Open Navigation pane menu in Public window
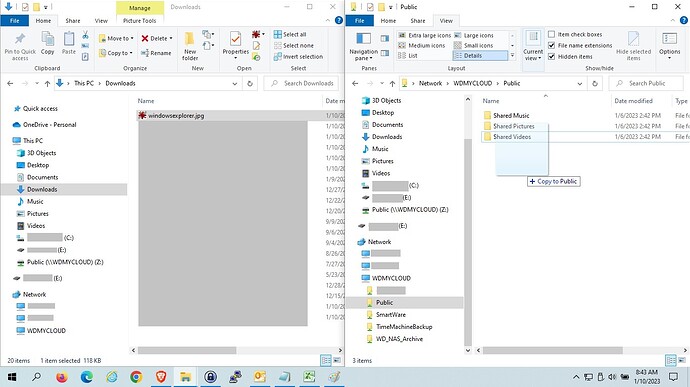This screenshot has height=387, width=690. point(363,46)
